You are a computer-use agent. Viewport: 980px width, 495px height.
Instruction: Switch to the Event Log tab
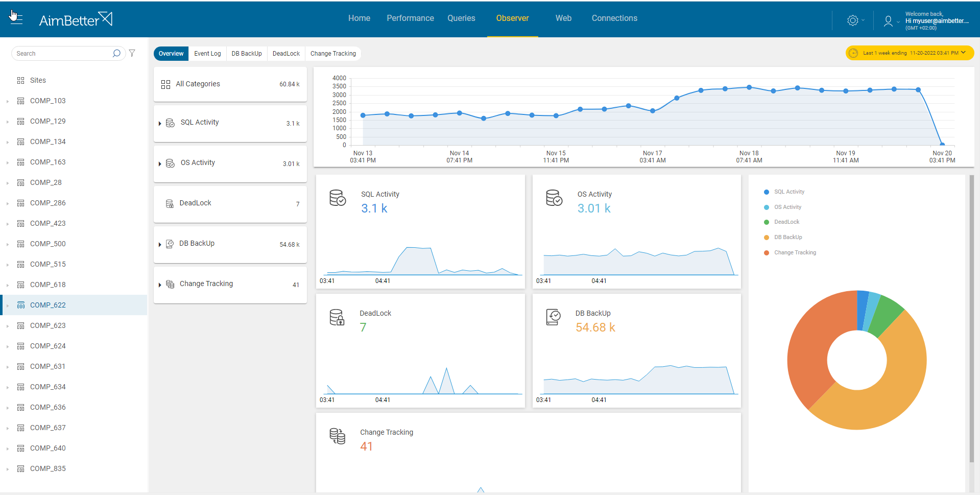pos(207,53)
